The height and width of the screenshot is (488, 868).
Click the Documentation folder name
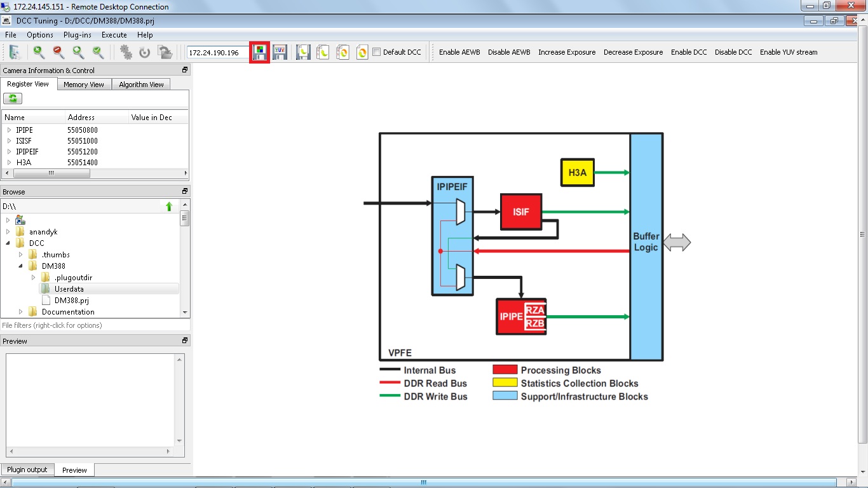(x=68, y=312)
